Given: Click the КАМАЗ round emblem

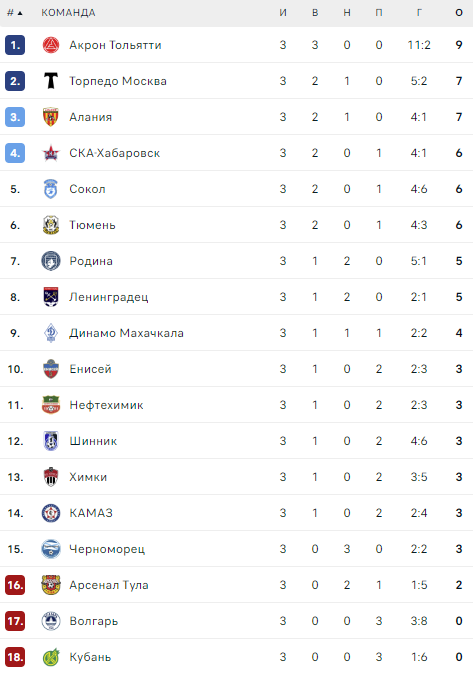Looking at the screenshot, I should pyautogui.click(x=51, y=513).
